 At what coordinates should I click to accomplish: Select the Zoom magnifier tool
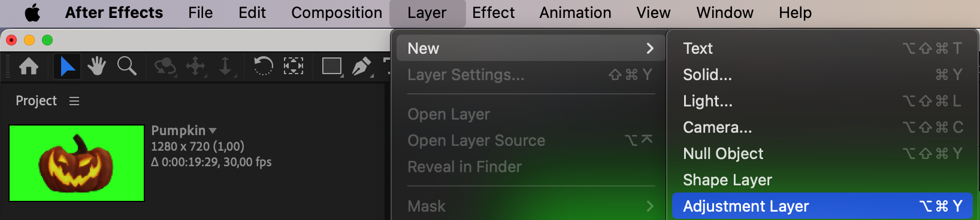point(126,66)
